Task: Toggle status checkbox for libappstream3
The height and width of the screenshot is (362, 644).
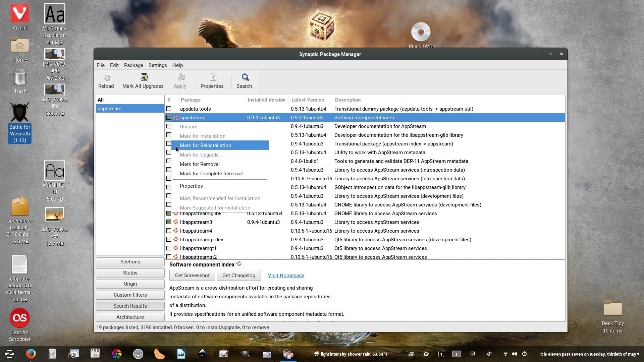Action: pos(169,222)
